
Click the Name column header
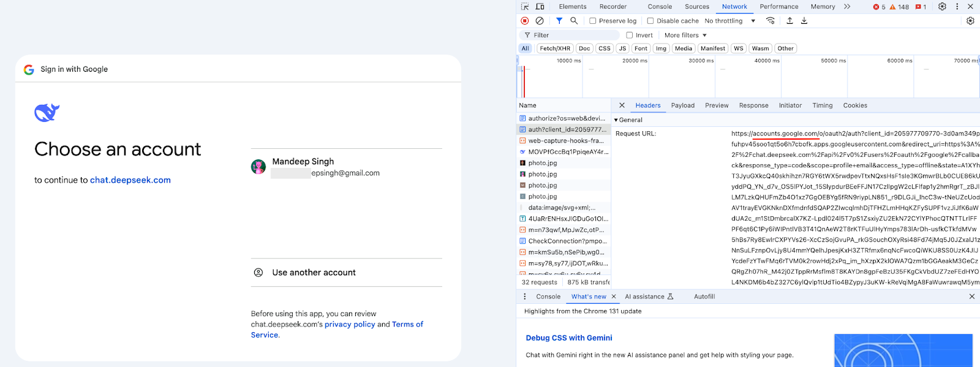(x=563, y=105)
